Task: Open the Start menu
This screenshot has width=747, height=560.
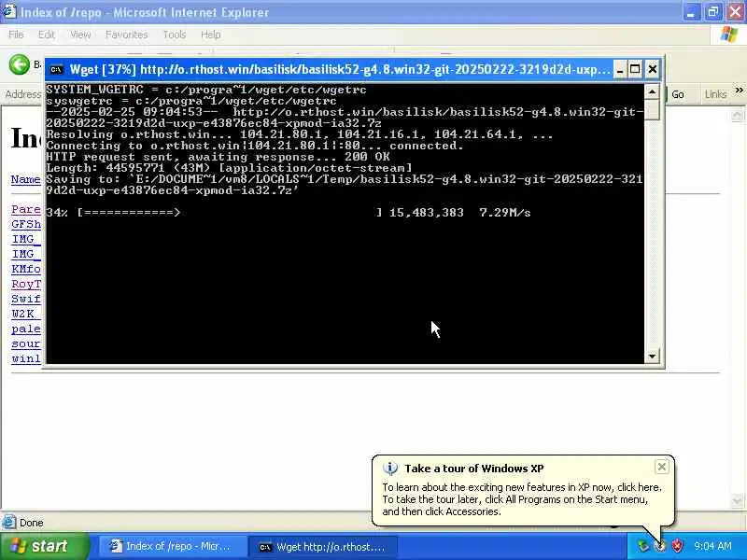Action: pyautogui.click(x=45, y=546)
